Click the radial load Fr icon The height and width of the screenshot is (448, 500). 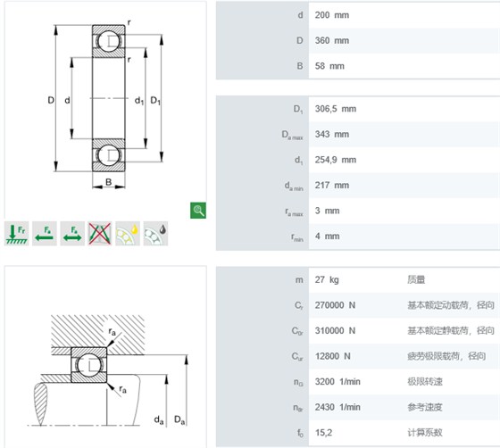point(17,234)
